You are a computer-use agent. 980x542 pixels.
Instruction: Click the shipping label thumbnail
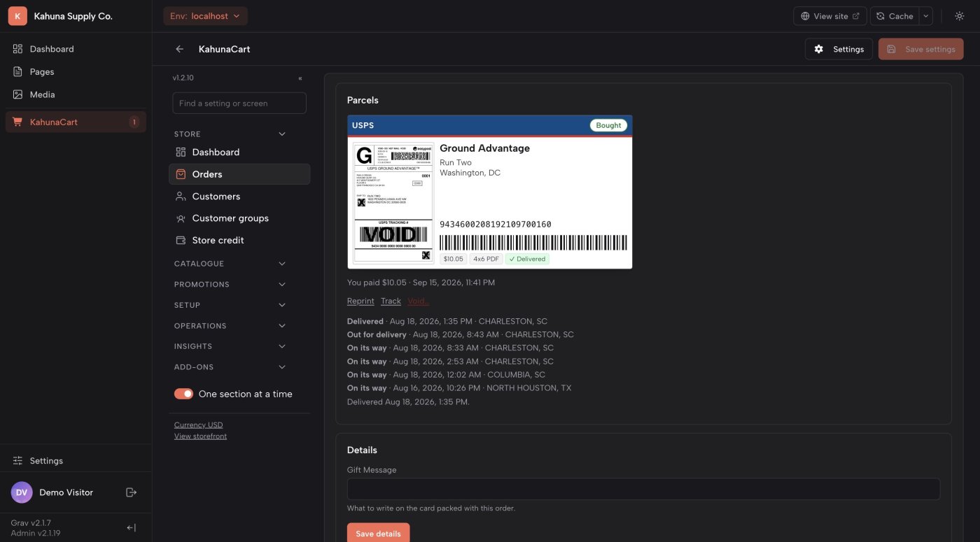click(x=393, y=203)
